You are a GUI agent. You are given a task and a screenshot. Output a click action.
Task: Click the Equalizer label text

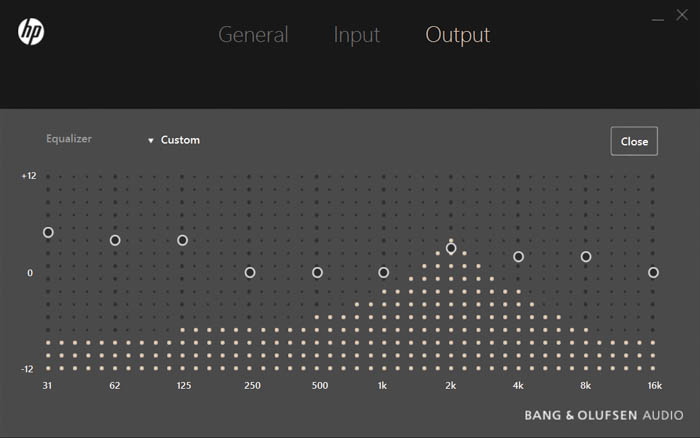69,139
